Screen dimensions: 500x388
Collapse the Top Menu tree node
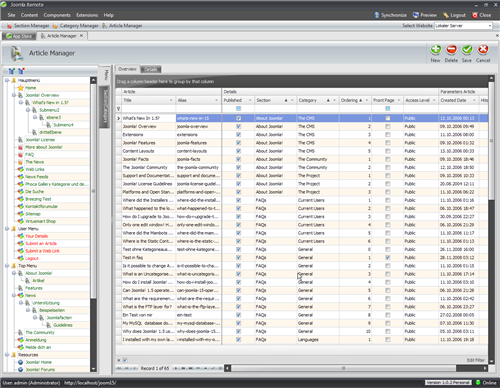tap(7, 266)
